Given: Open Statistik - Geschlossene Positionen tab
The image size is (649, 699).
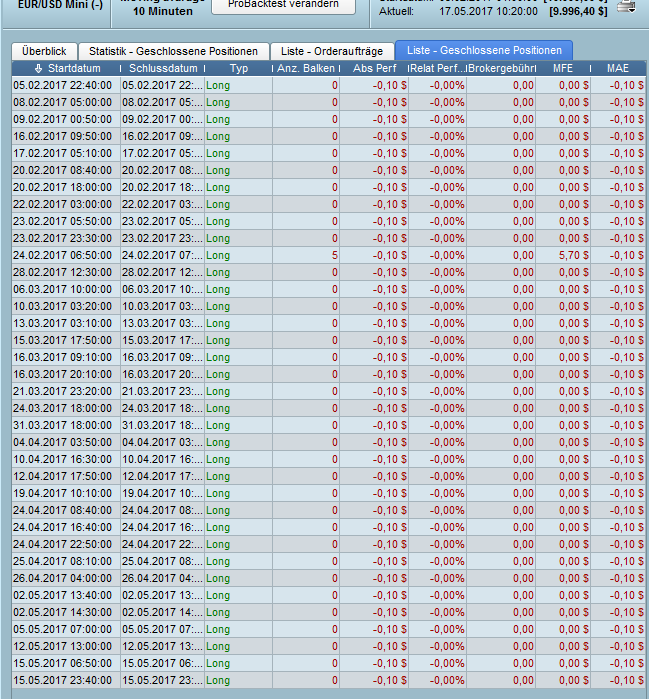Looking at the screenshot, I should coord(173,51).
